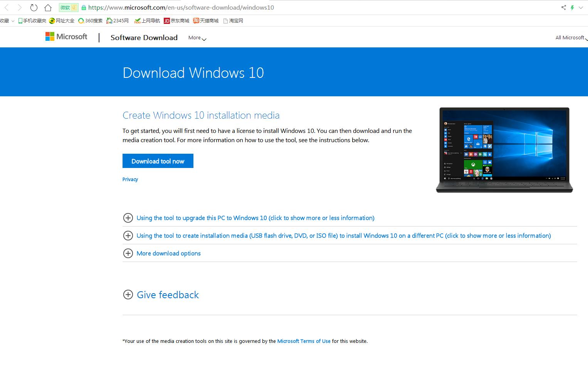
Task: Open the share icon near address bar
Action: (x=563, y=7)
